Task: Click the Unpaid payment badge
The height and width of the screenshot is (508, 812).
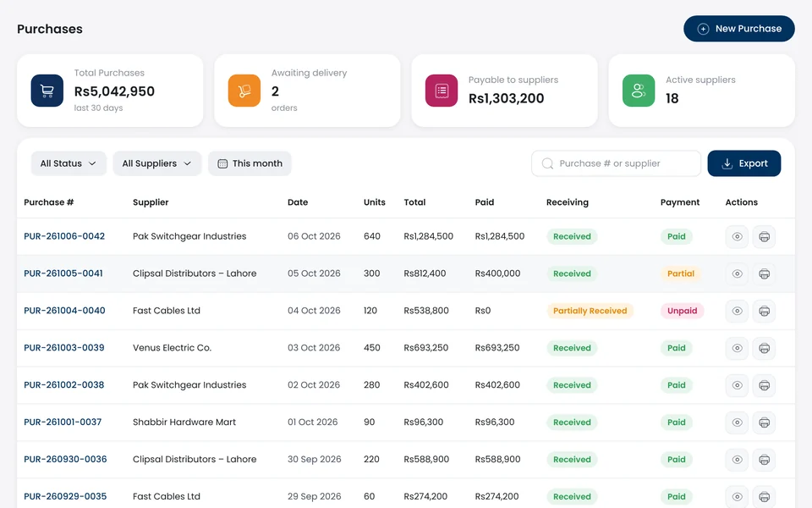Action: pos(682,311)
